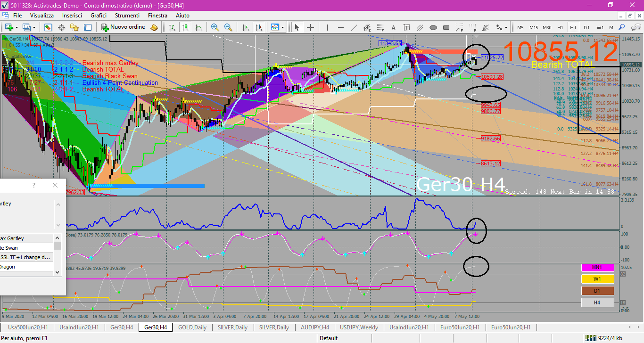Image resolution: width=644 pixels, height=343 pixels.
Task: Switch to the GOLD,Daily chart tab
Action: click(x=192, y=327)
